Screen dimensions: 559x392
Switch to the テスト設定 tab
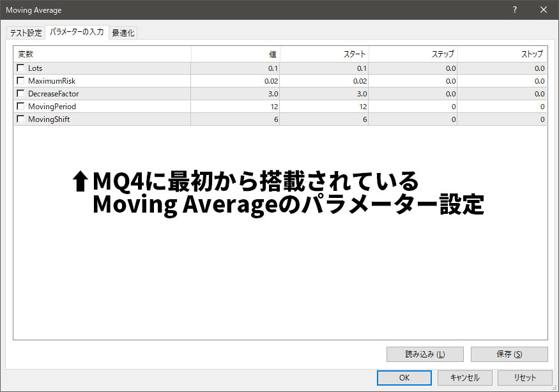click(26, 33)
